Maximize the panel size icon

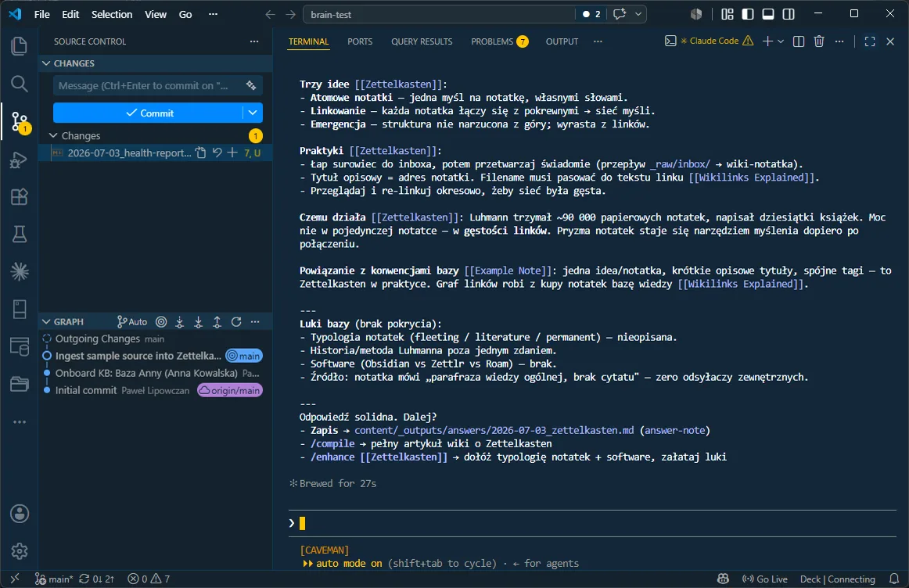pyautogui.click(x=870, y=41)
